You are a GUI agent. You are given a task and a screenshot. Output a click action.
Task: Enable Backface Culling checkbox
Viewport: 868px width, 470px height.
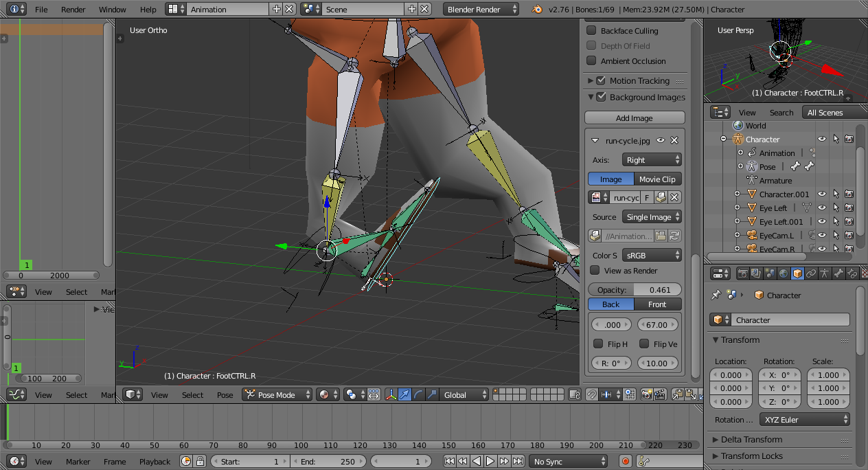591,30
